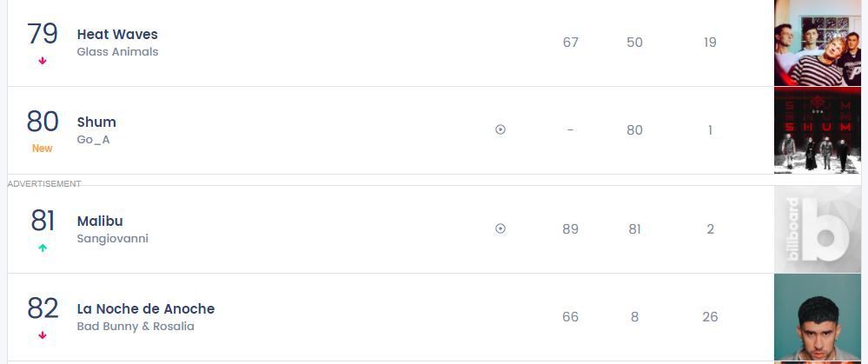This screenshot has height=364, width=868.
Task: Click the circular icon in the Shum row
Action: pyautogui.click(x=500, y=129)
